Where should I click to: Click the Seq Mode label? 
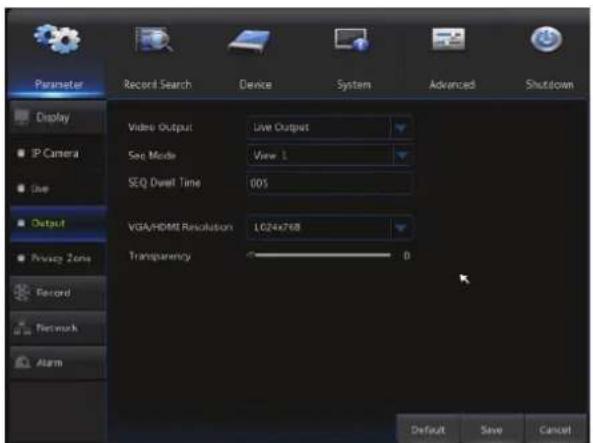[152, 155]
